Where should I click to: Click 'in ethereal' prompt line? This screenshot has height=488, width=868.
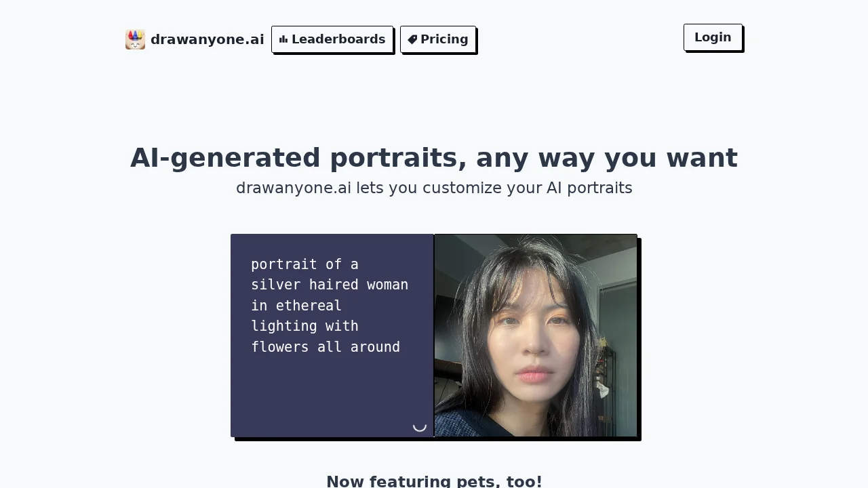coord(296,306)
